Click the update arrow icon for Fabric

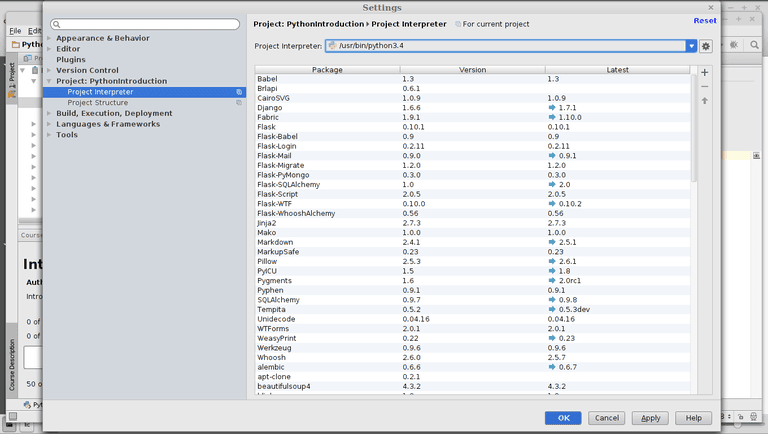[552, 117]
